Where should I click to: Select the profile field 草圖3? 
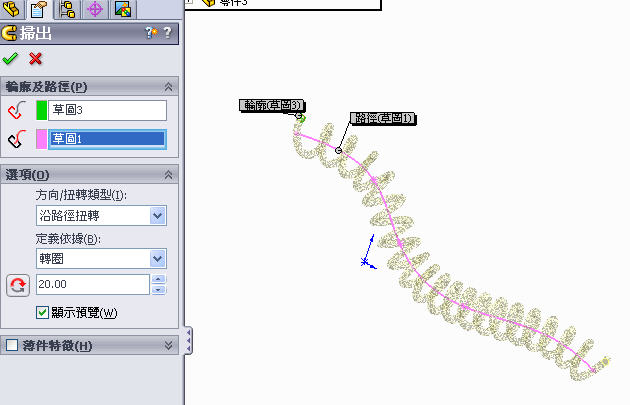pyautogui.click(x=107, y=110)
